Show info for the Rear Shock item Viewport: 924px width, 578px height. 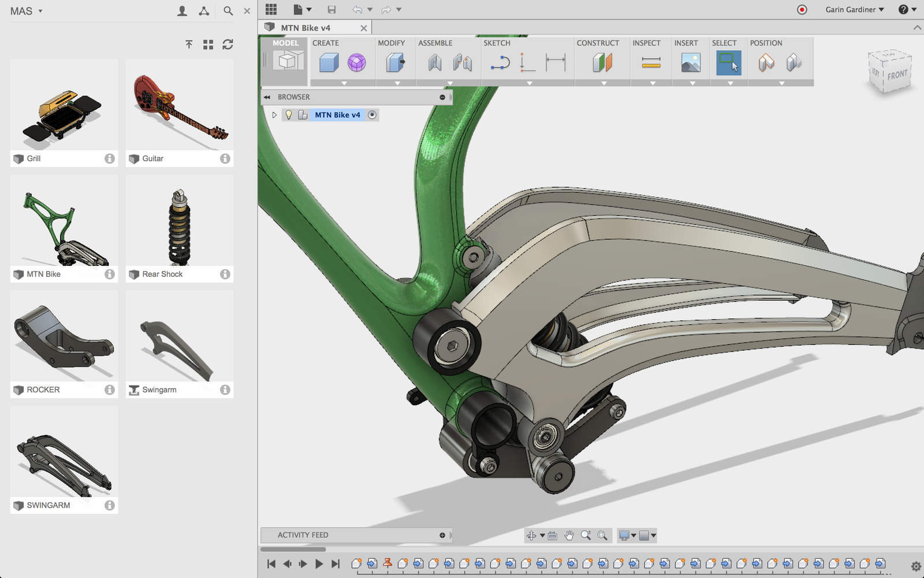[x=225, y=275]
